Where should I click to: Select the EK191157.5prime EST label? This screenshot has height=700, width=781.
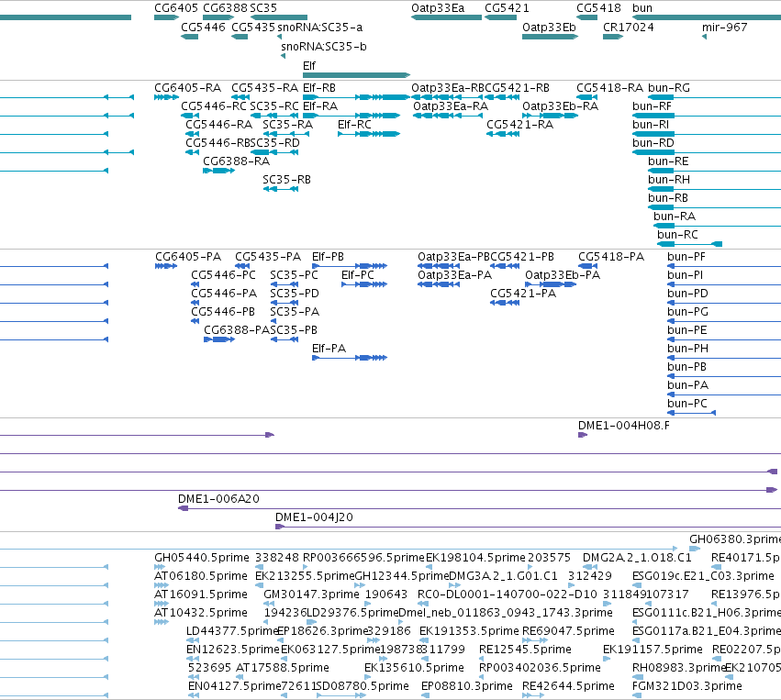653,650
